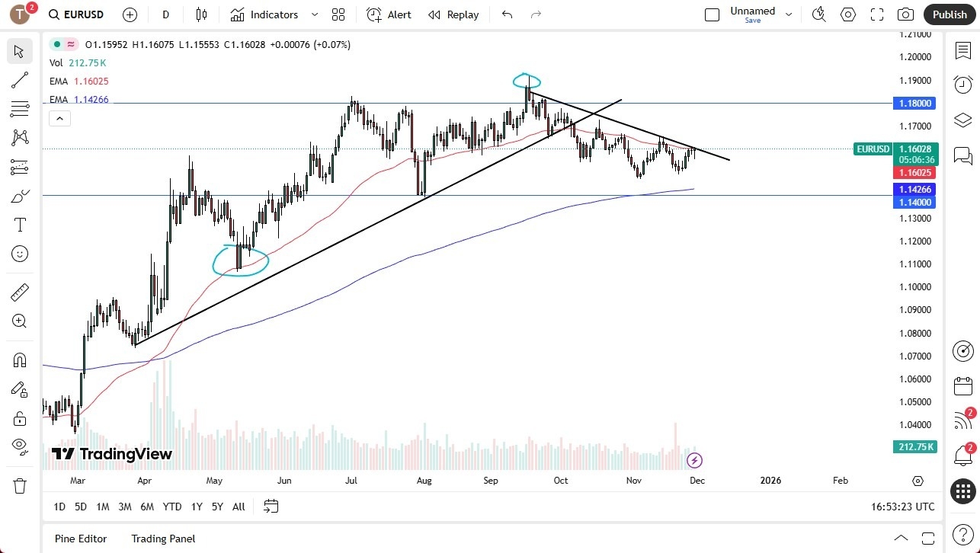This screenshot has height=553, width=980.
Task: Select the XABCD Pattern tool
Action: coord(19,137)
